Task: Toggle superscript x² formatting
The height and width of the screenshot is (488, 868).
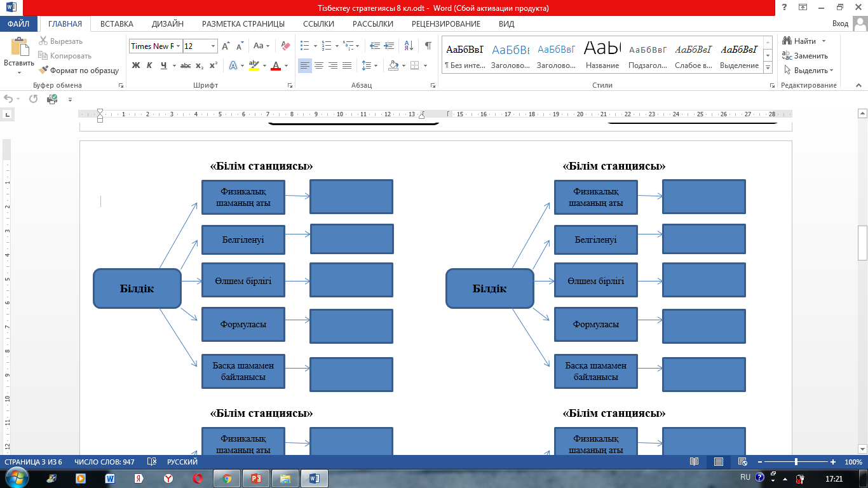Action: click(x=214, y=65)
